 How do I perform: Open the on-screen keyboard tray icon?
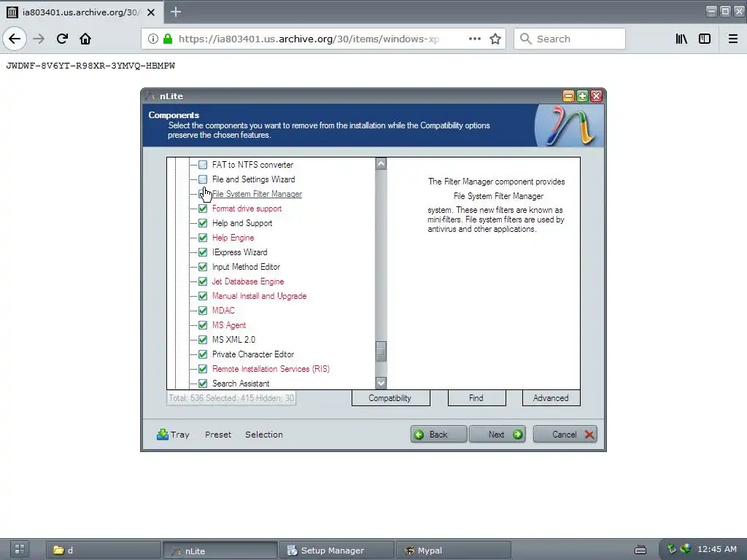(x=640, y=550)
